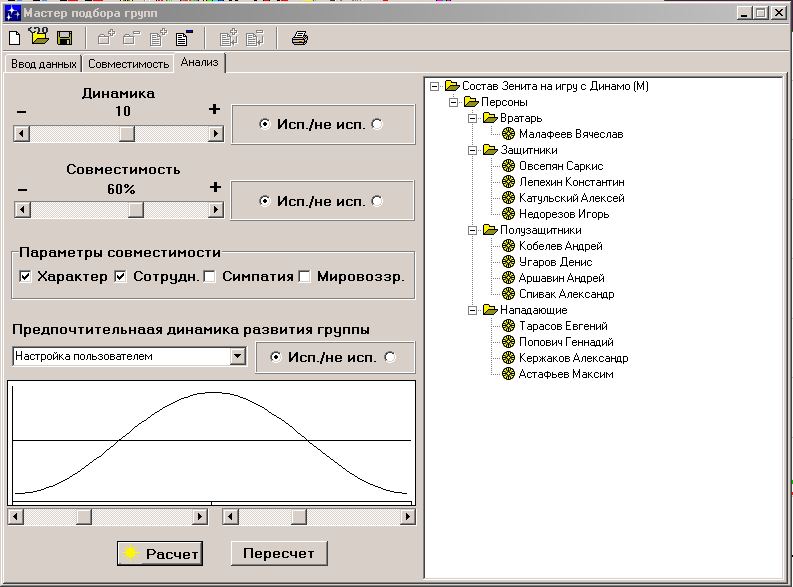Select the 'not use' radio for preferred dynamics
This screenshot has width=793, height=587.
pos(389,357)
